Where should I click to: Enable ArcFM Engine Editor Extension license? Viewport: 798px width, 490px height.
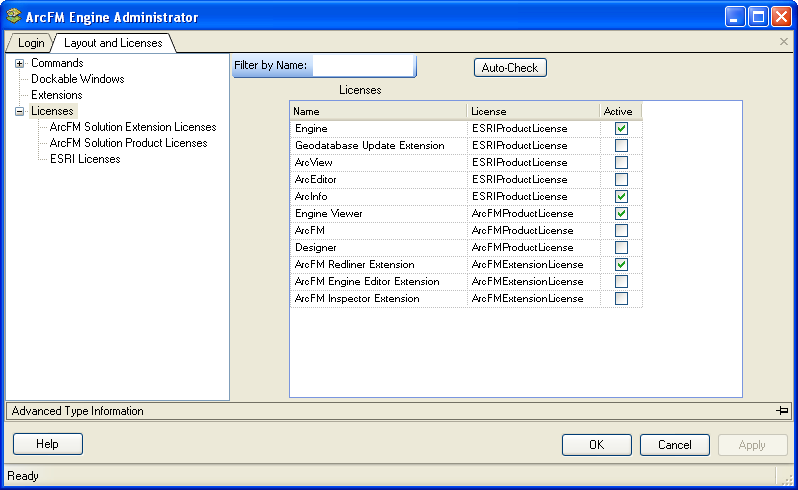click(x=621, y=281)
